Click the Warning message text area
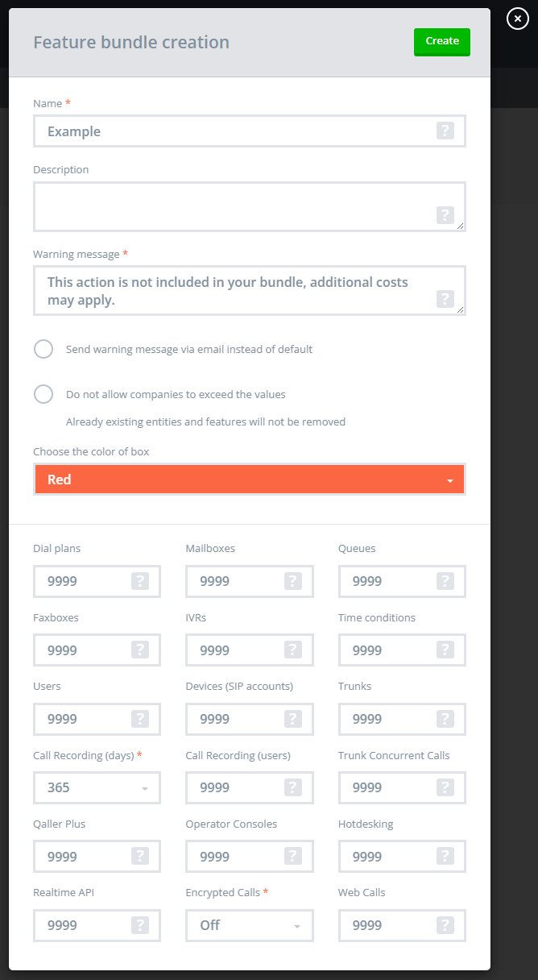 [234, 290]
